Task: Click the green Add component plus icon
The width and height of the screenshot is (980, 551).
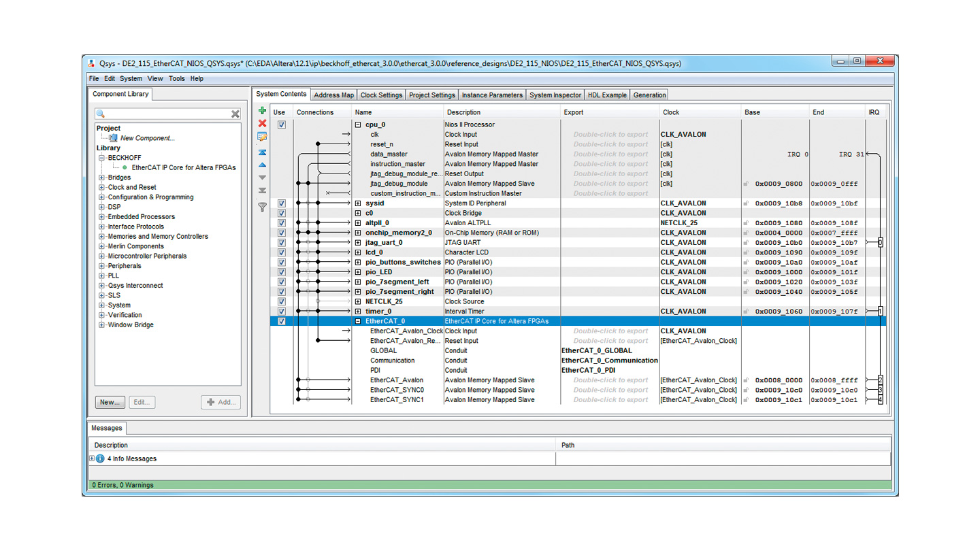Action: [262, 111]
